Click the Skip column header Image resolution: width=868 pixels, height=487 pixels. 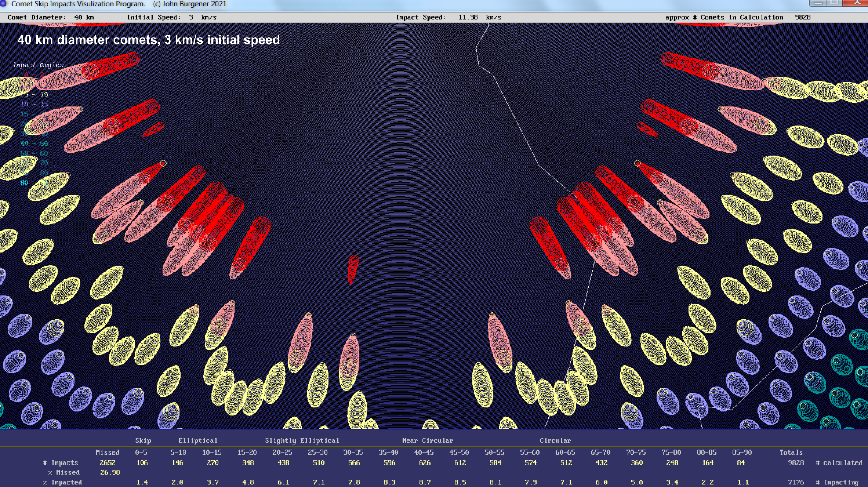(143, 440)
